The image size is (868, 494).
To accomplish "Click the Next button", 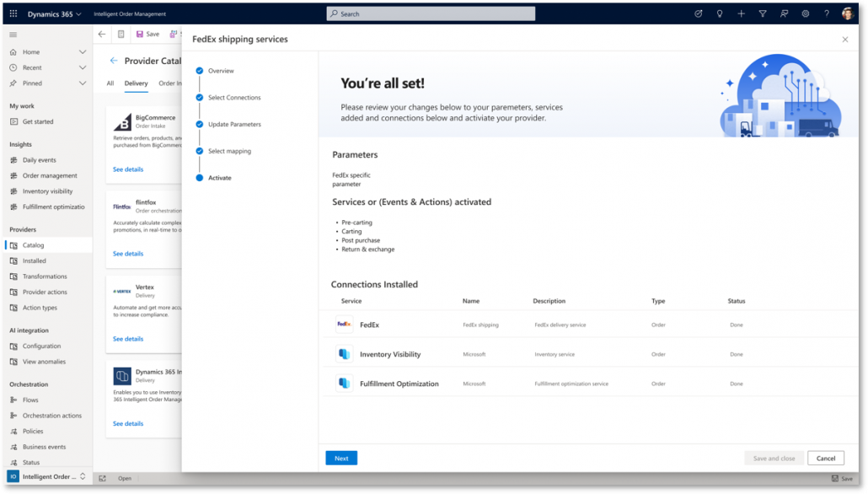I will [x=340, y=458].
